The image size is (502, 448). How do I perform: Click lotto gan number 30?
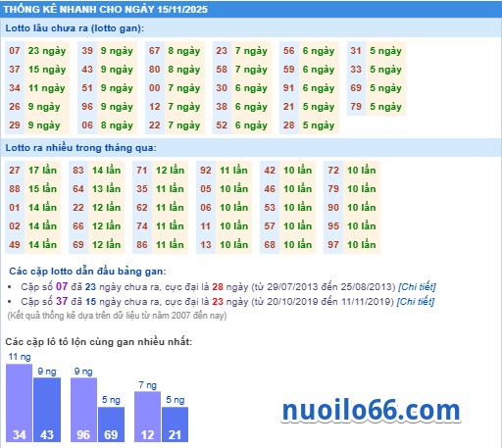point(222,88)
